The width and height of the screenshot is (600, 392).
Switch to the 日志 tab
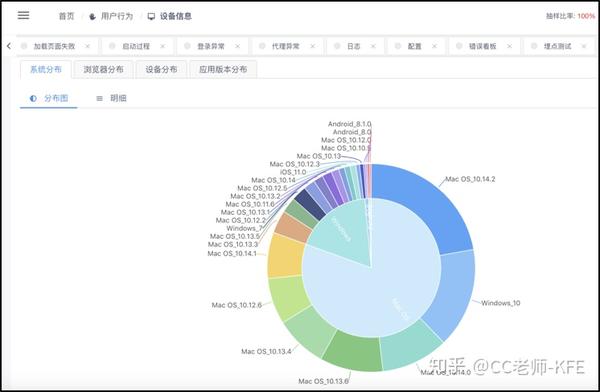[x=354, y=46]
